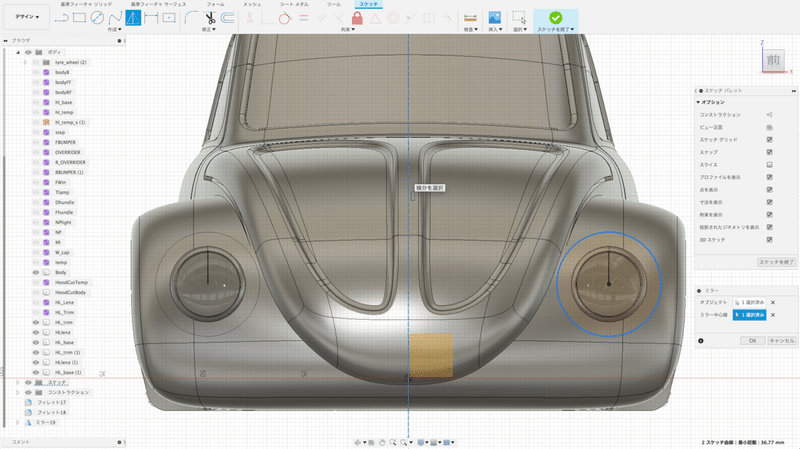Image resolution: width=800 pixels, height=449 pixels.
Task: Click the Orbit icon in navigation bar
Action: pos(358,442)
